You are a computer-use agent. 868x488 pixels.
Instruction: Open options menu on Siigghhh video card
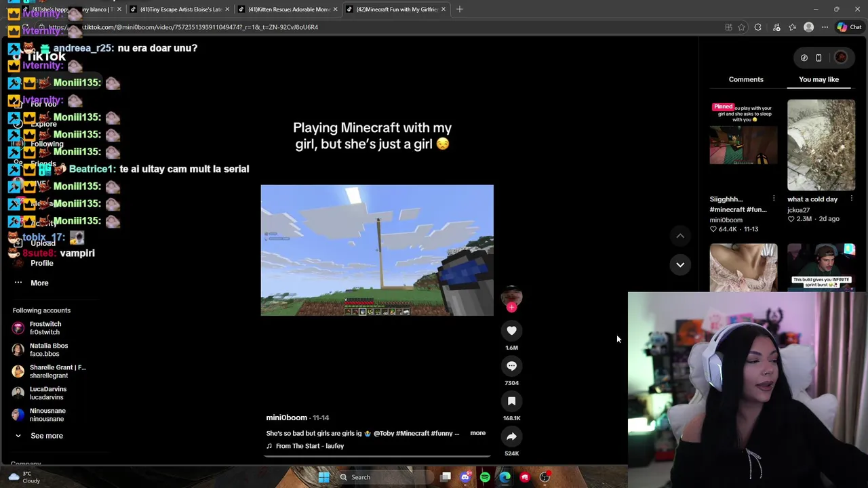[774, 199]
